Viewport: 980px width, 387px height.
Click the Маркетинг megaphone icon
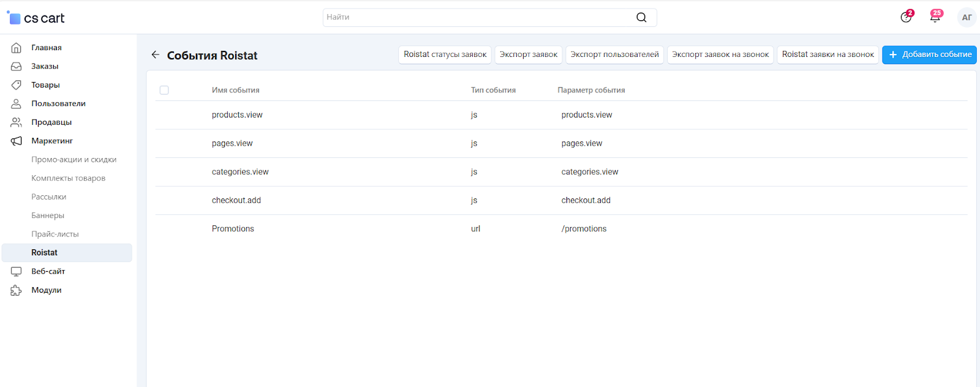(17, 141)
